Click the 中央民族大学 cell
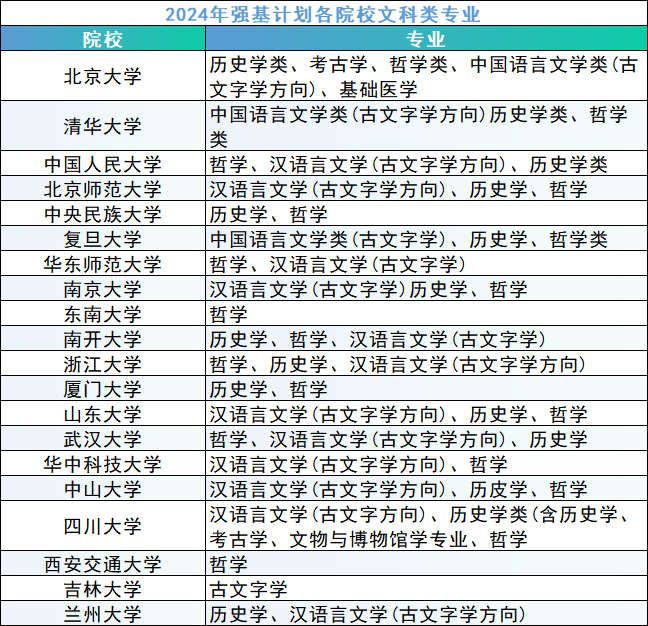 pos(103,214)
